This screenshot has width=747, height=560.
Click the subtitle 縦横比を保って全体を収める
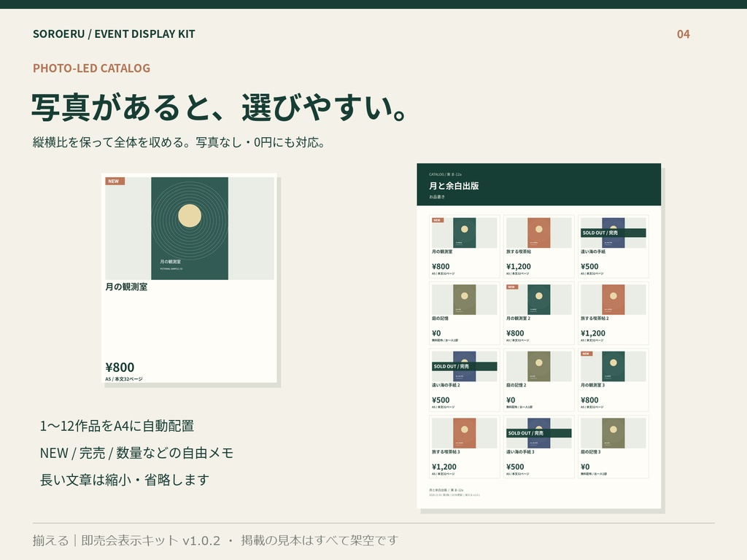coord(108,142)
